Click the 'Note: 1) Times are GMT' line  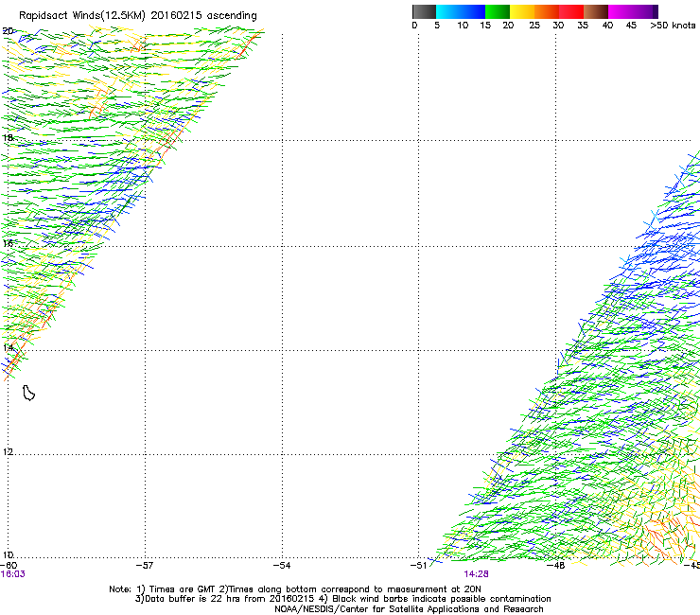[295, 589]
